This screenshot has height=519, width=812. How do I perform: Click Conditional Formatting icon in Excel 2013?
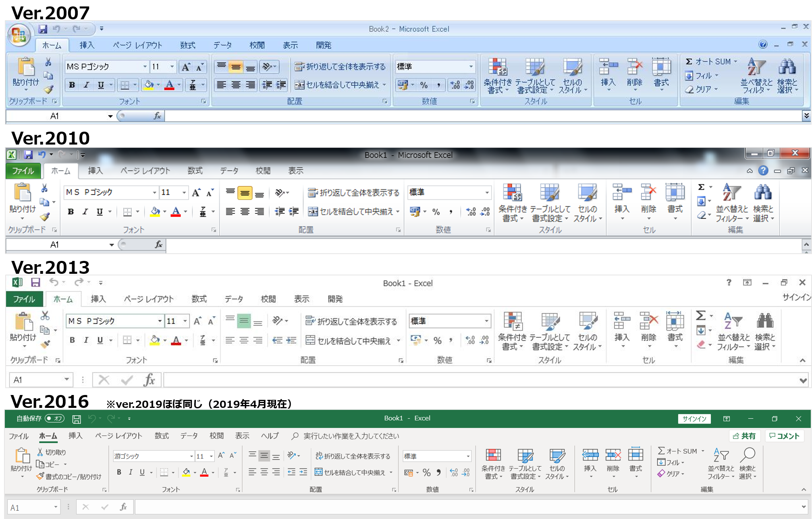point(513,321)
